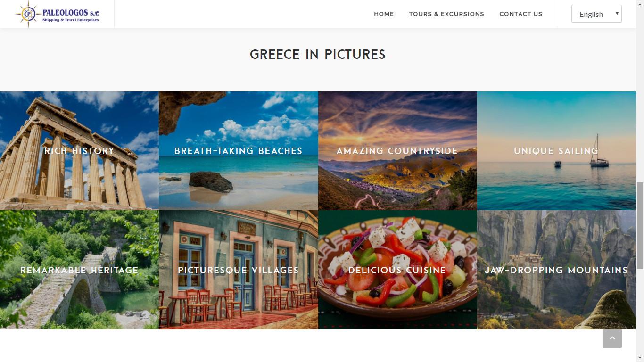Open the Contact Us page link
Image resolution: width=644 pixels, height=362 pixels.
tap(520, 14)
